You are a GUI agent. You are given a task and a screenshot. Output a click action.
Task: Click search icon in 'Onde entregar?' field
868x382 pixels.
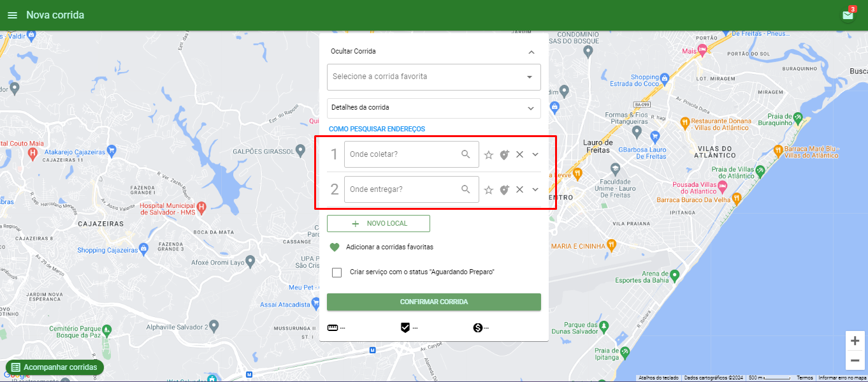pos(466,189)
